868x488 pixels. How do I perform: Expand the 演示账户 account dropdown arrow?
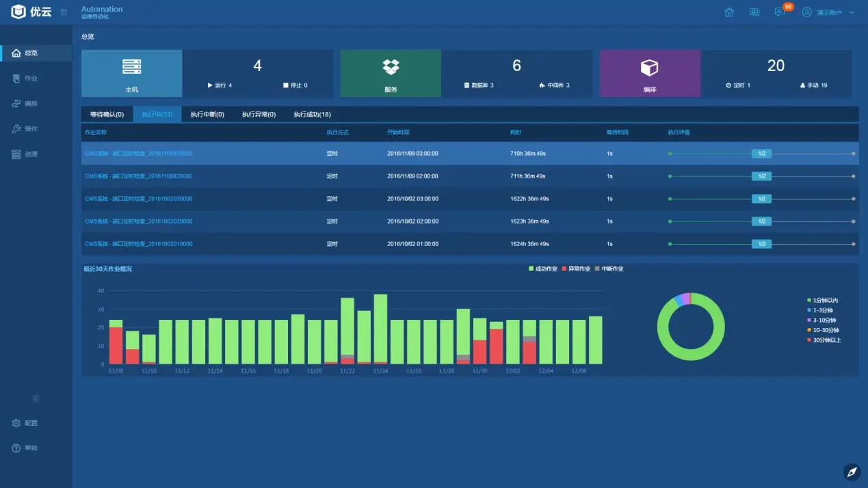click(852, 12)
